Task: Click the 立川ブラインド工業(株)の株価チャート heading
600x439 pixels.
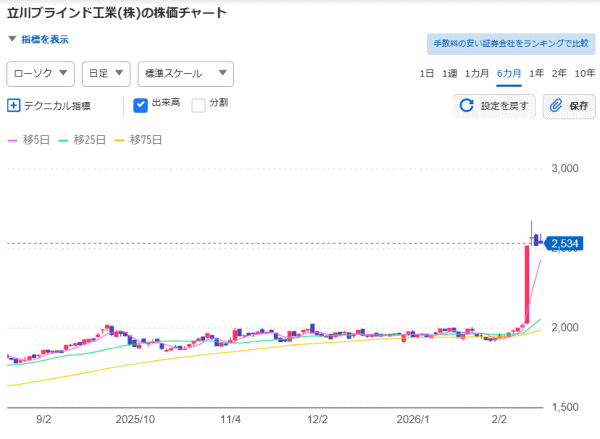Action: click(117, 13)
